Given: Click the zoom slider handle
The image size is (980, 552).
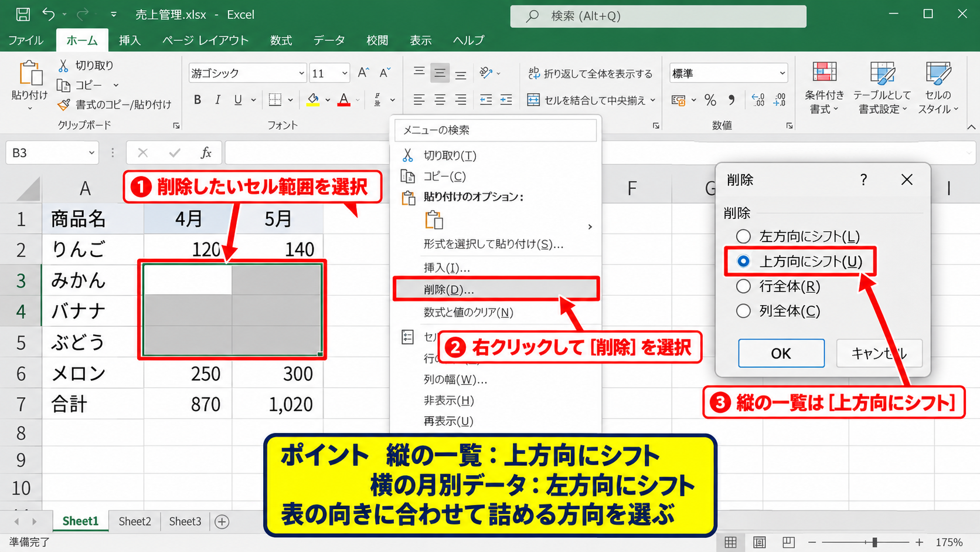Looking at the screenshot, I should point(874,542).
